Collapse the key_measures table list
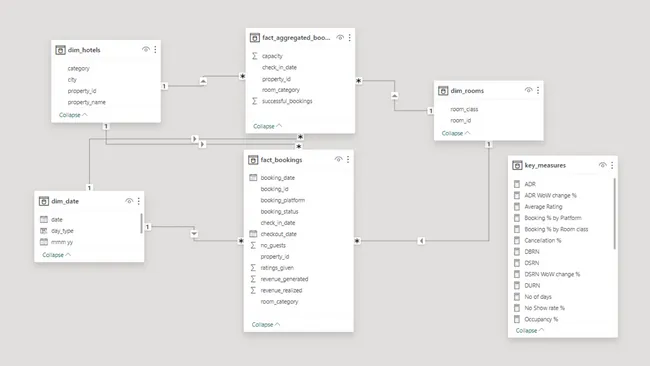Viewport: 650px width, 366px height. coord(530,330)
